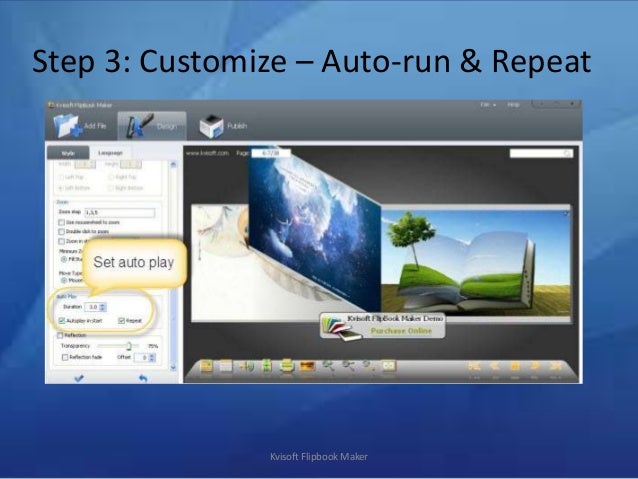
Task: Adjust the Transparency slider handle
Action: coord(129,346)
